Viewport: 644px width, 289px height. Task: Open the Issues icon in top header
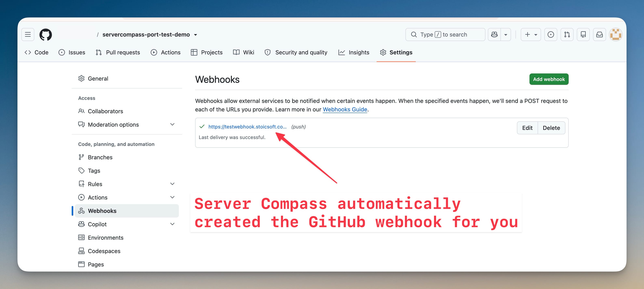pyautogui.click(x=551, y=35)
